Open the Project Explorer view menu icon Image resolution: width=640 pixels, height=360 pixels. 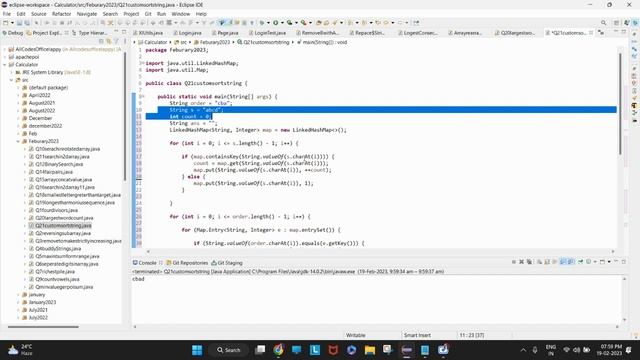coord(124,41)
